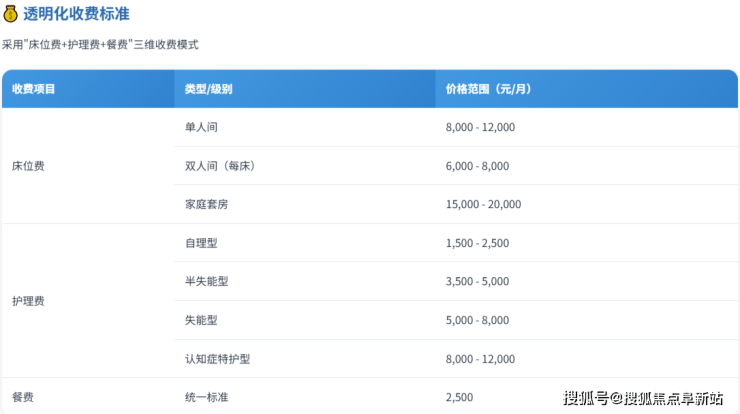Click the 家庭套房 room type cell

207,204
